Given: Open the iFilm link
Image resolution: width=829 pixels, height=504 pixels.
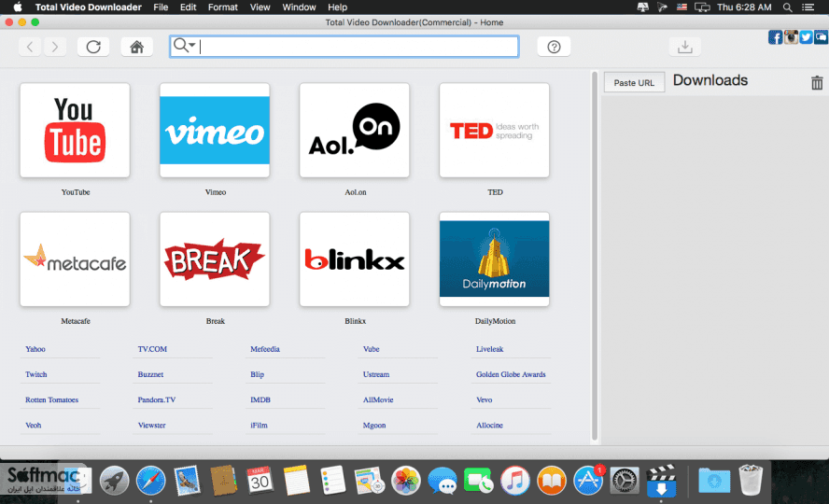Looking at the screenshot, I should [x=259, y=426].
